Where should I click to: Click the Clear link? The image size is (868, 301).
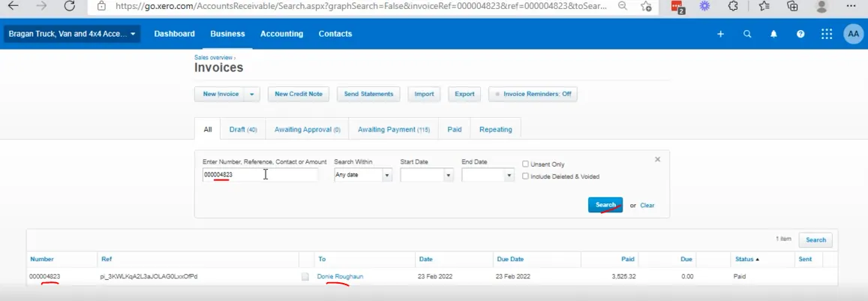coord(647,205)
